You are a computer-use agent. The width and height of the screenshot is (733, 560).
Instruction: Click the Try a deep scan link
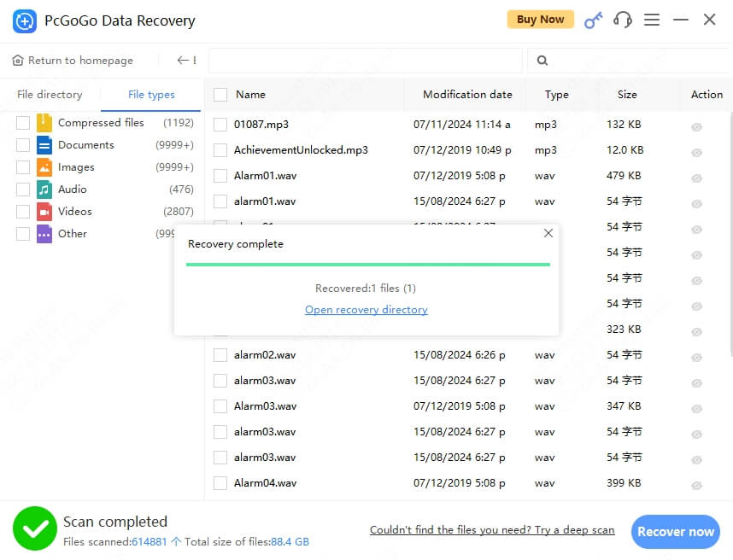pos(492,529)
